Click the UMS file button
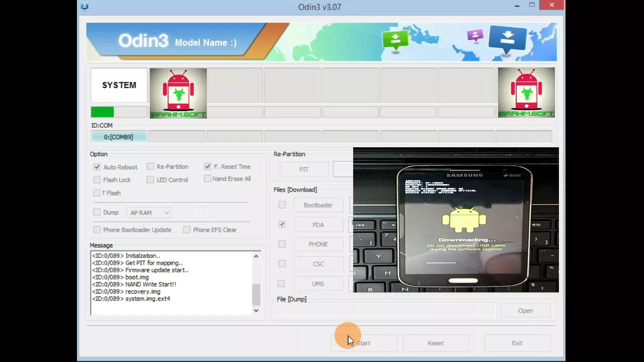The image size is (644, 362). point(318,284)
